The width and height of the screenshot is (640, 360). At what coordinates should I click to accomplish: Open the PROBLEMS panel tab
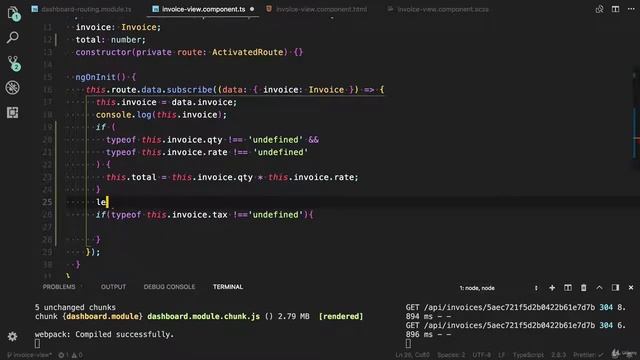[x=59, y=287]
